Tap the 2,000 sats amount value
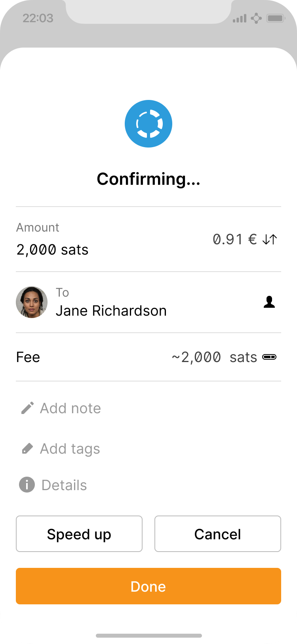297x644 pixels. coord(52,249)
